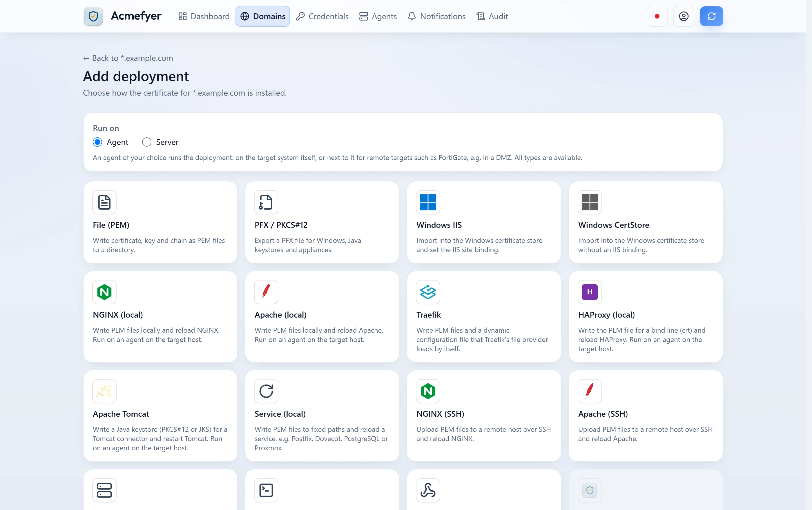Click the NGINX (SSH) card description
Viewport: 812px width, 510px height.
click(x=483, y=434)
